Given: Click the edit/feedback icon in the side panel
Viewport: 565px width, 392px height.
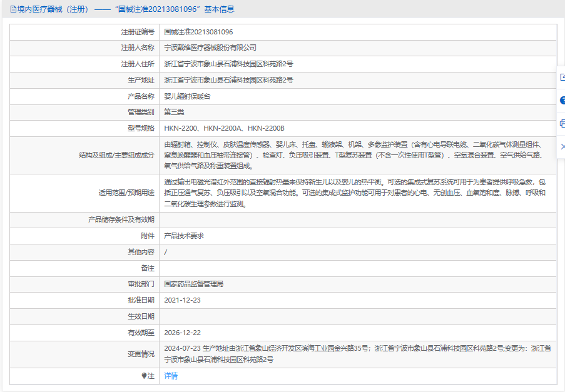Looking at the screenshot, I should (x=562, y=78).
